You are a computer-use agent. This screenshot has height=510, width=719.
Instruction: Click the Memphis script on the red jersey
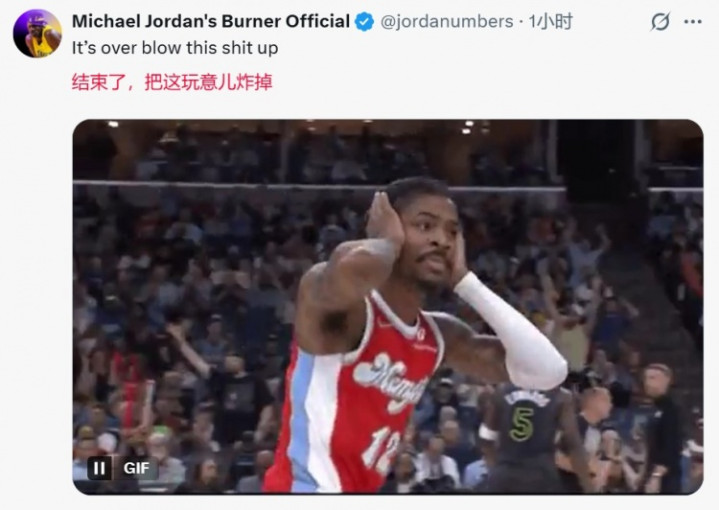[x=392, y=380]
